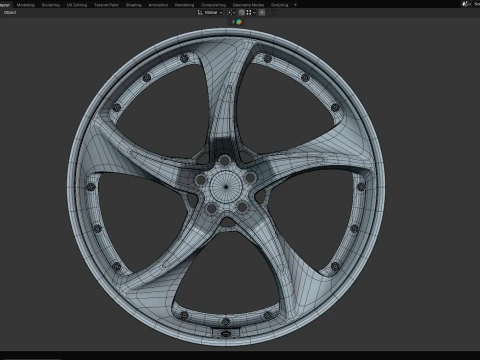Open the Rendering workspace tab
This screenshot has height=360, width=480.
point(184,5)
